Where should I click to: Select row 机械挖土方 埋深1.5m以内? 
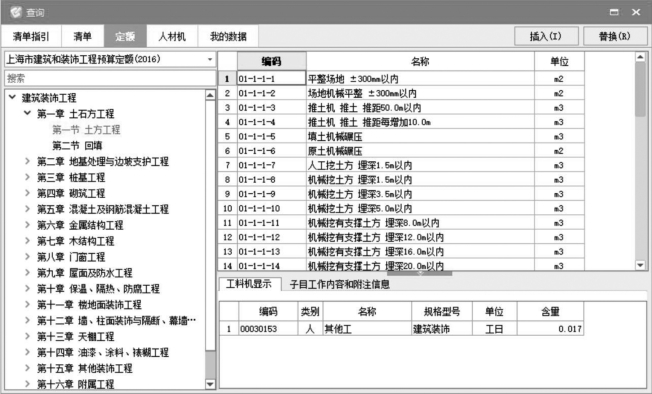tap(401, 180)
